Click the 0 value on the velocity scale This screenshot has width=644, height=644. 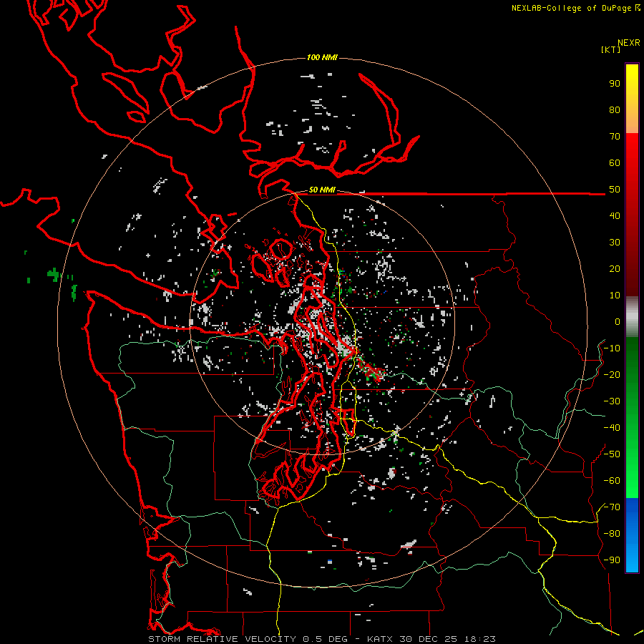(618, 321)
